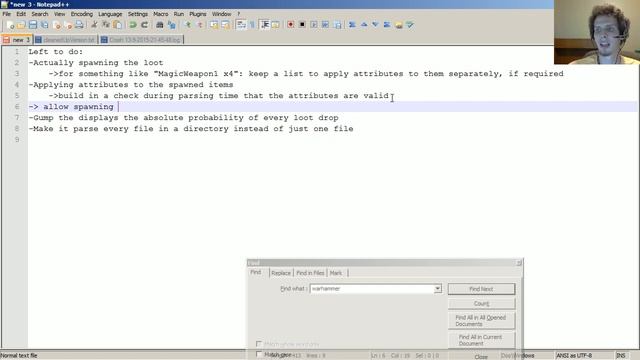Click the Zoom Out toolbar icon
This screenshot has height=360, width=640.
200,25
